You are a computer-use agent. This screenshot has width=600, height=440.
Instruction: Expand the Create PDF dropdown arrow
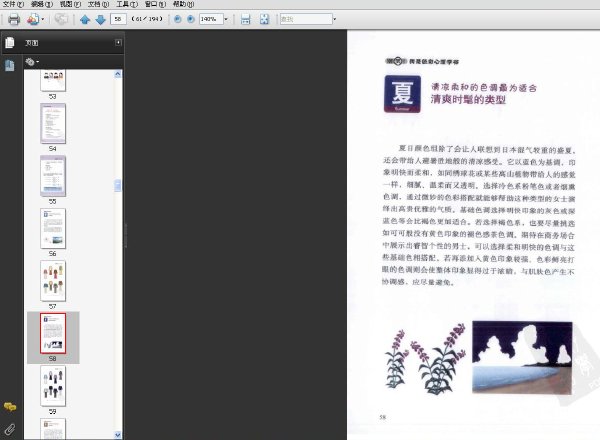pos(42,19)
